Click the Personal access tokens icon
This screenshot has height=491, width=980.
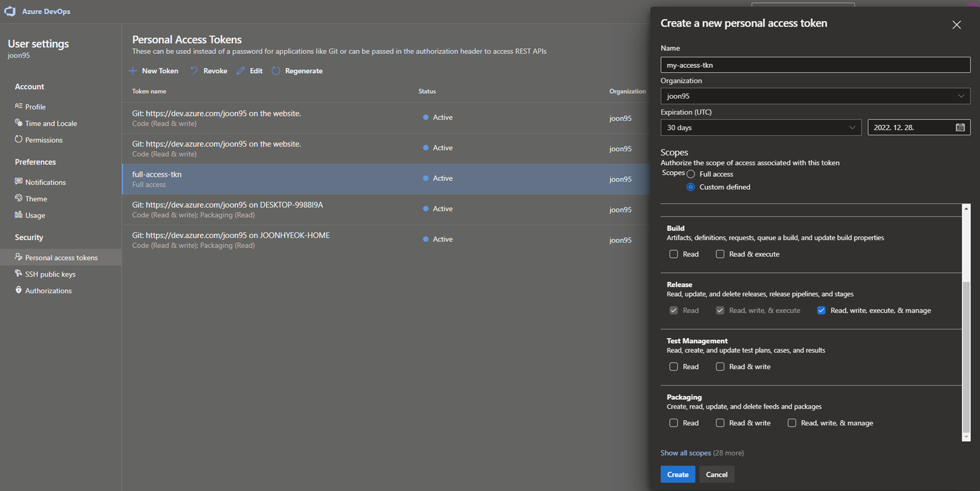coord(18,257)
